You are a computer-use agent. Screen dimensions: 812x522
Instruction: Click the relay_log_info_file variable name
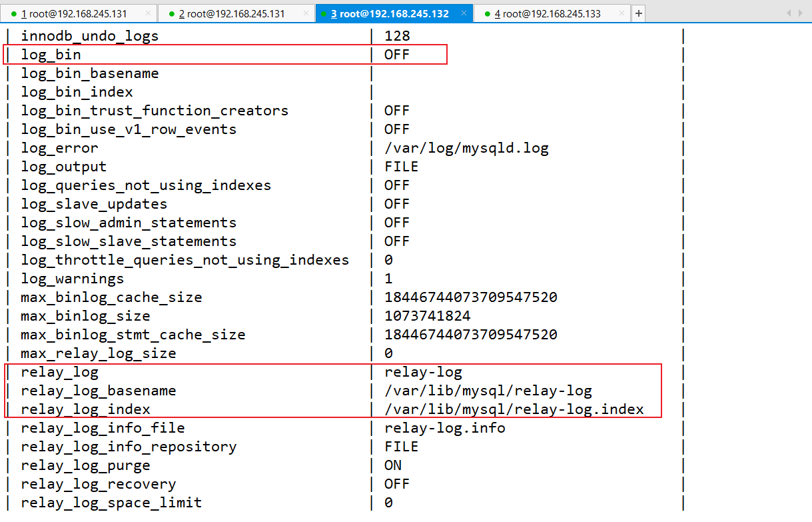tap(103, 428)
